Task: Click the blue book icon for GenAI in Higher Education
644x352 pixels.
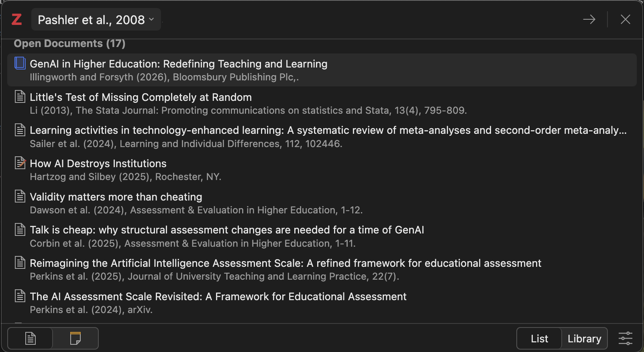Action: pyautogui.click(x=20, y=63)
